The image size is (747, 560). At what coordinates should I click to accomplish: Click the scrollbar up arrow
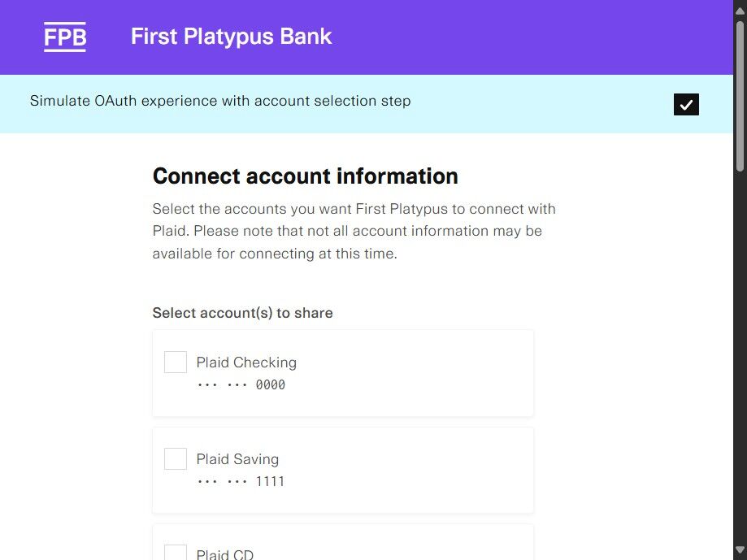(x=740, y=7)
